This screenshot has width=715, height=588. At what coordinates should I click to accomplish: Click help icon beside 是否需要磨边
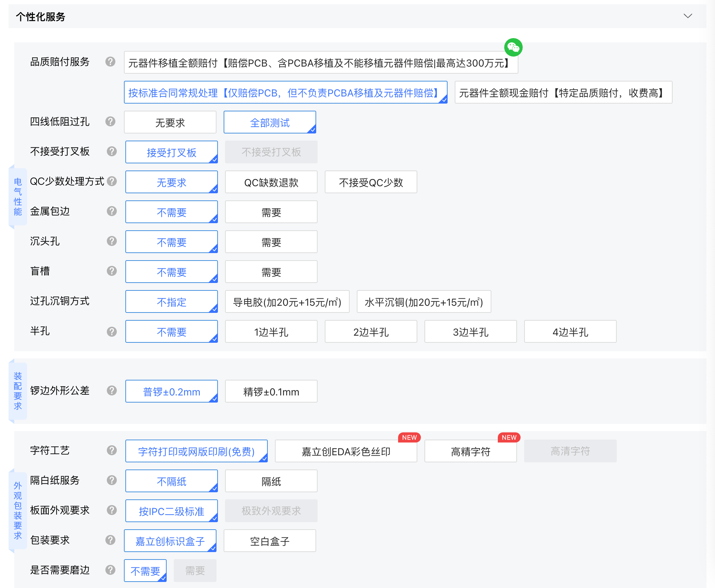click(110, 570)
